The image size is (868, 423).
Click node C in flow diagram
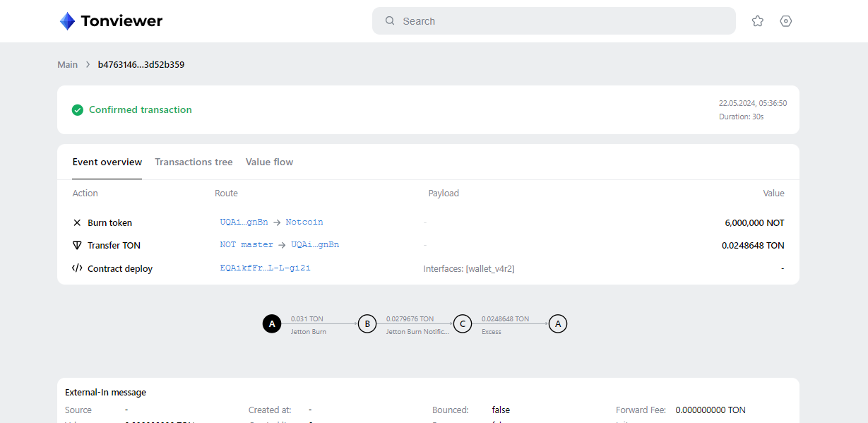click(x=463, y=324)
